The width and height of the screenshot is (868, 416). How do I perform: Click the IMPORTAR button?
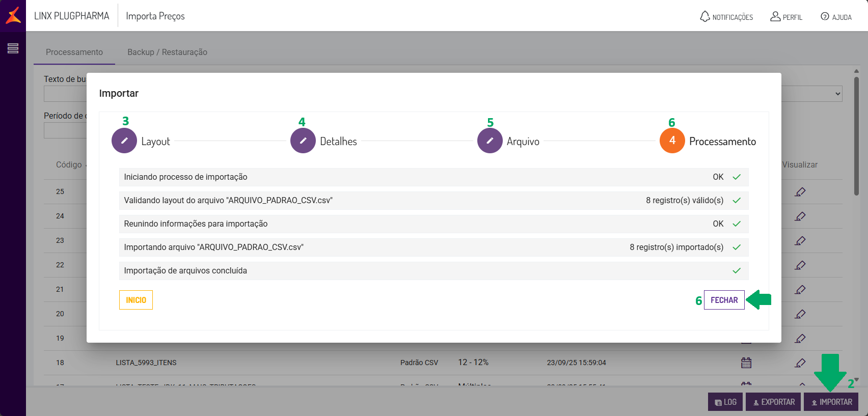tap(831, 402)
